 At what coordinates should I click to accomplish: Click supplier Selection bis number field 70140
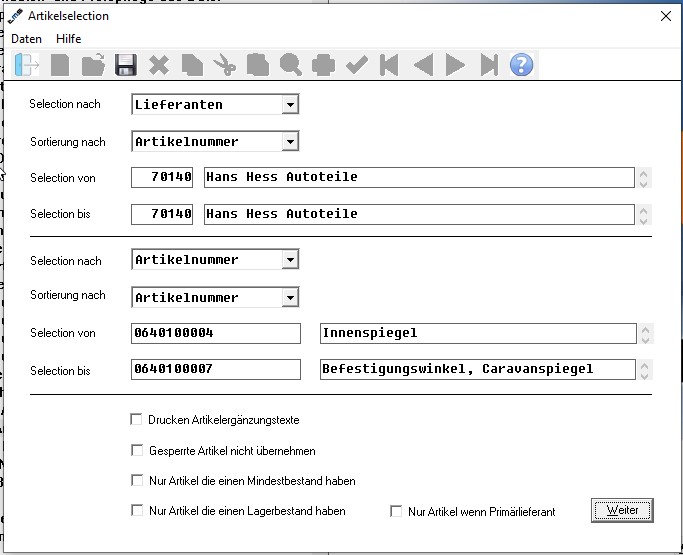(x=162, y=214)
